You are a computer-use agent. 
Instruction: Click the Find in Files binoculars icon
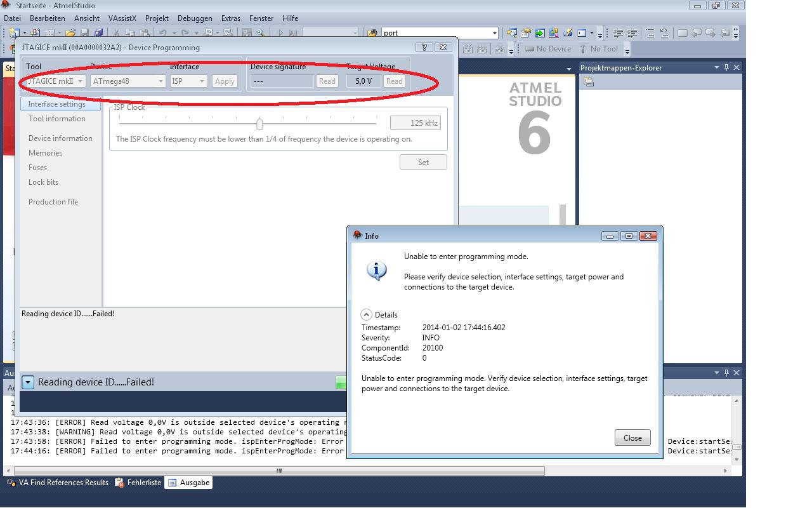tap(372, 33)
